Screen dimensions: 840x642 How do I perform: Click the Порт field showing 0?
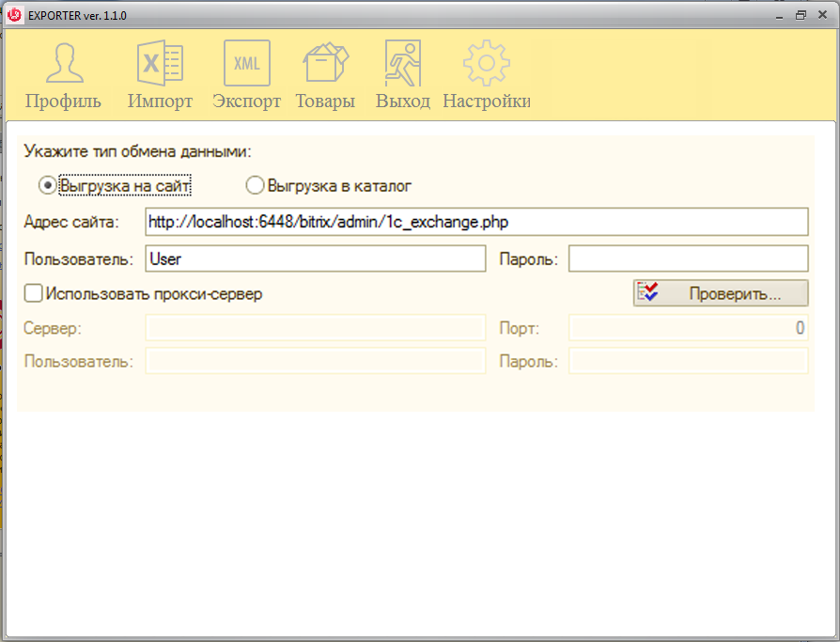[688, 328]
